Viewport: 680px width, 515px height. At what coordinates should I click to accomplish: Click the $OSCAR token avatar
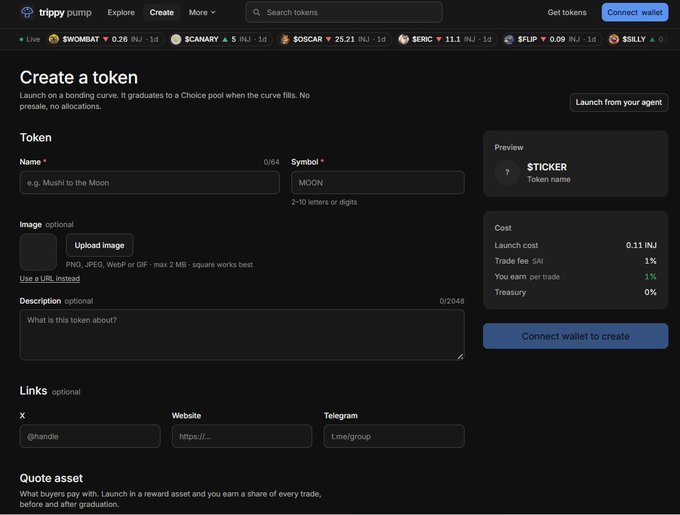pos(284,39)
